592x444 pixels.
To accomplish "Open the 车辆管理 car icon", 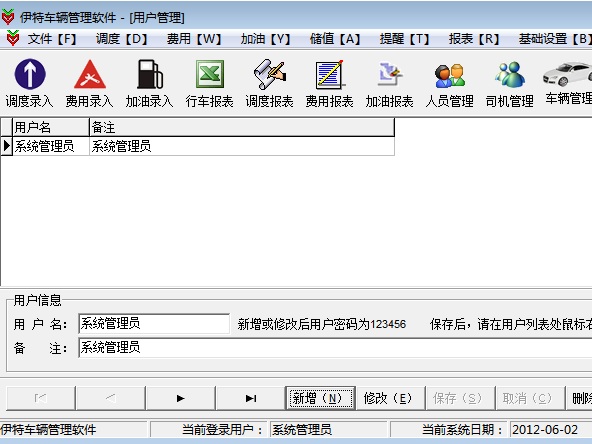I will [x=567, y=74].
